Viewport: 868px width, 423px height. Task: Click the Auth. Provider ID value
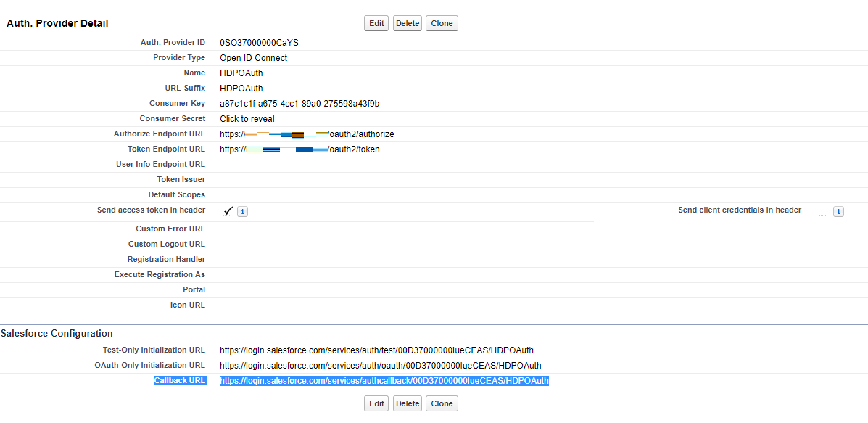pos(259,43)
